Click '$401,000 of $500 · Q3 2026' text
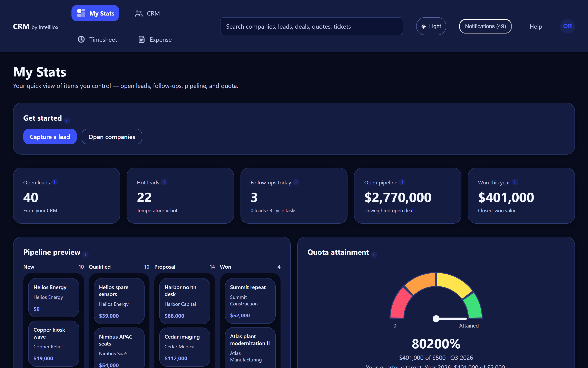The width and height of the screenshot is (588, 368). (436, 358)
